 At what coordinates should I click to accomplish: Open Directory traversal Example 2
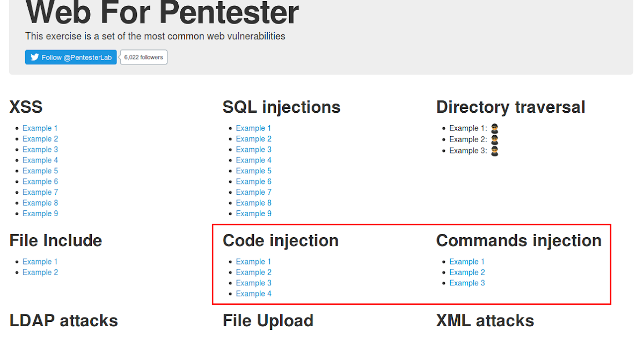click(469, 139)
